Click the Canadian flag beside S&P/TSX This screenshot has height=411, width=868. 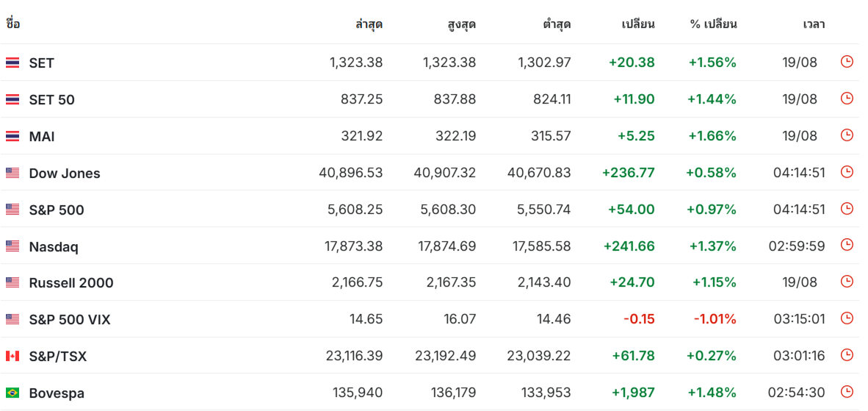[12, 356]
